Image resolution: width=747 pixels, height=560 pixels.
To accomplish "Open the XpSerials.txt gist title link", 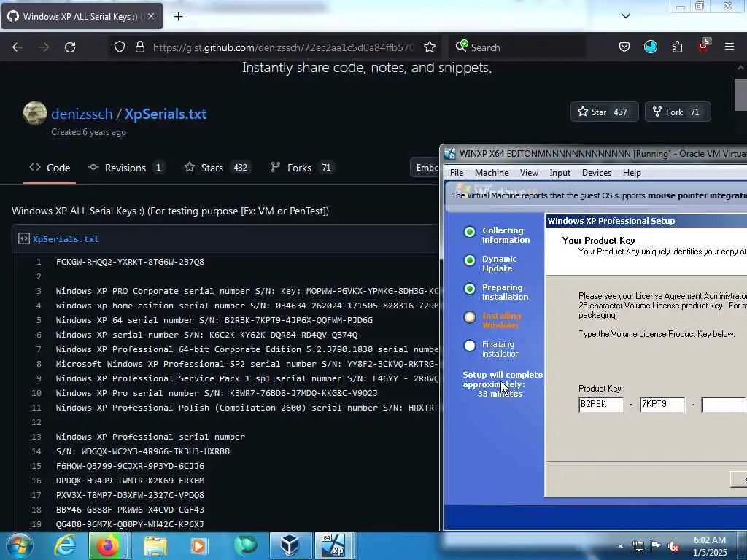I will click(166, 114).
